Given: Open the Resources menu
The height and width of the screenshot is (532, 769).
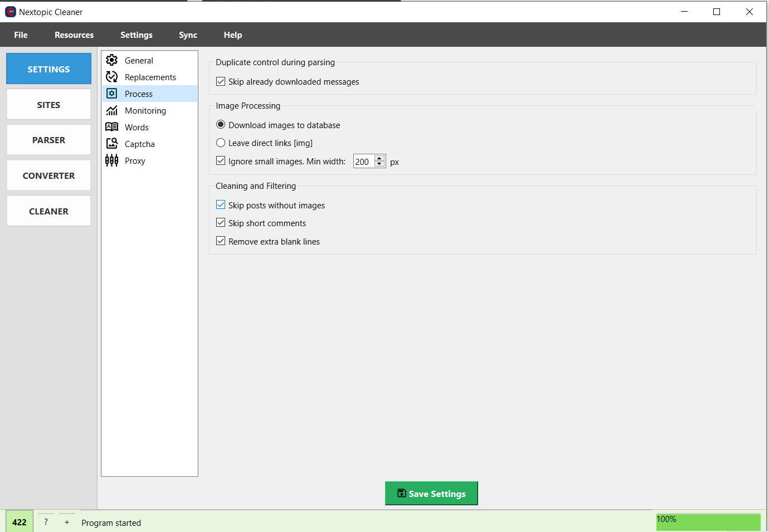Looking at the screenshot, I should 74,35.
